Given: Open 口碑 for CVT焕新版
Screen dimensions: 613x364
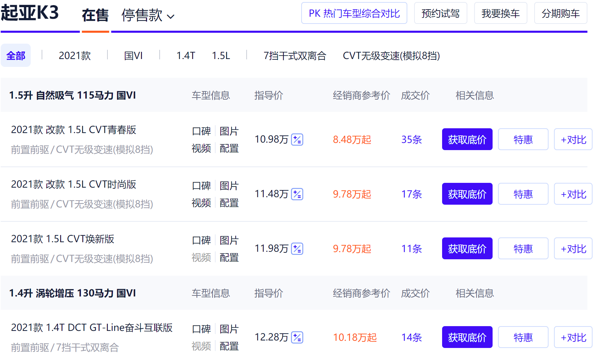Looking at the screenshot, I should tap(201, 240).
